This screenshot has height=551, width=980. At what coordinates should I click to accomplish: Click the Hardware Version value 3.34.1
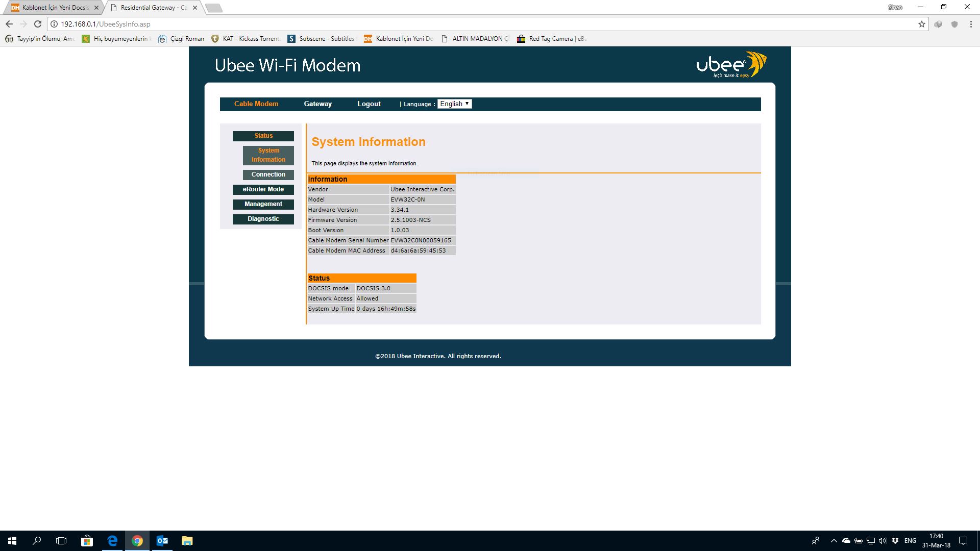click(400, 210)
